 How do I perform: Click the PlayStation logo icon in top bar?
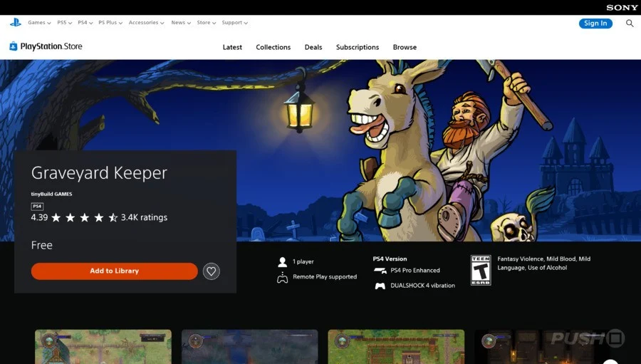point(15,23)
